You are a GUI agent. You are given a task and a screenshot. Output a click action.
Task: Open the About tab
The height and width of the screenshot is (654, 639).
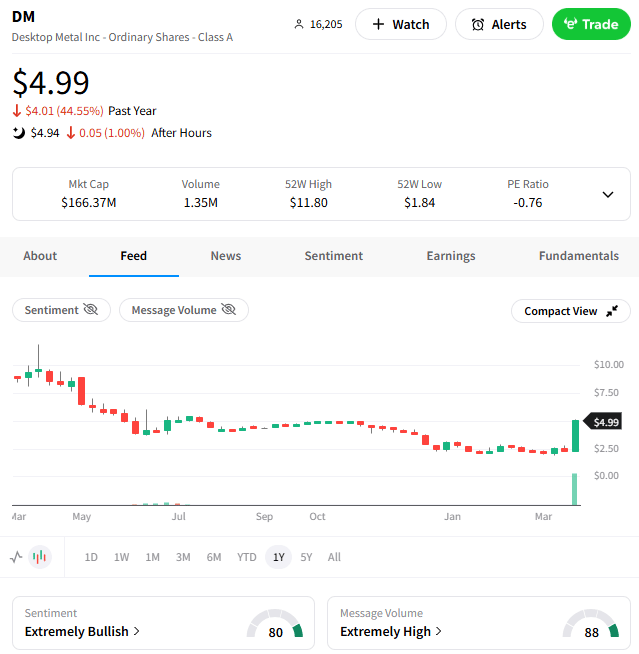(40, 256)
